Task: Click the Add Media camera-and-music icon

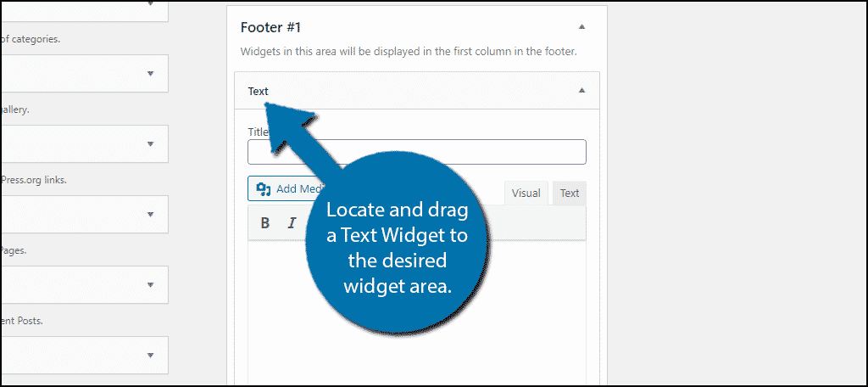Action: [263, 189]
